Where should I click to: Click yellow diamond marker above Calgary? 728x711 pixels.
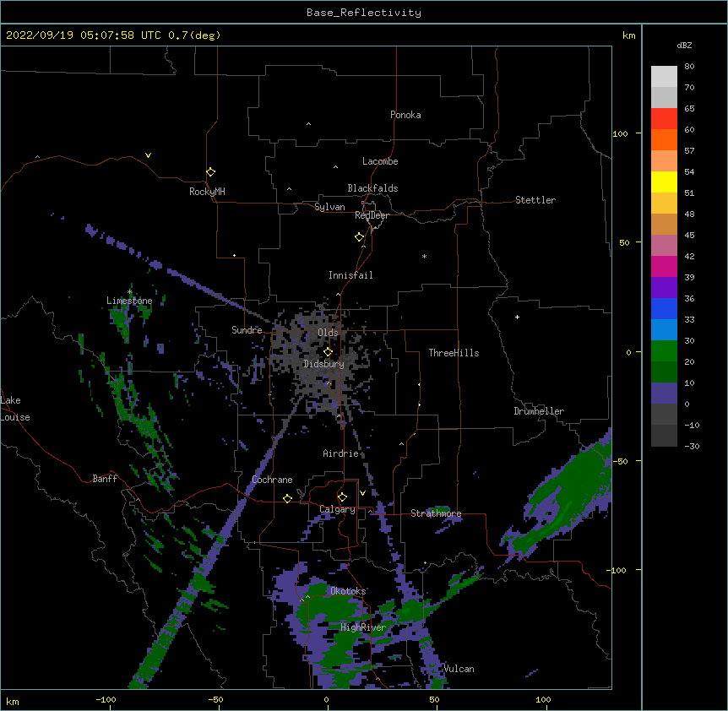[342, 497]
